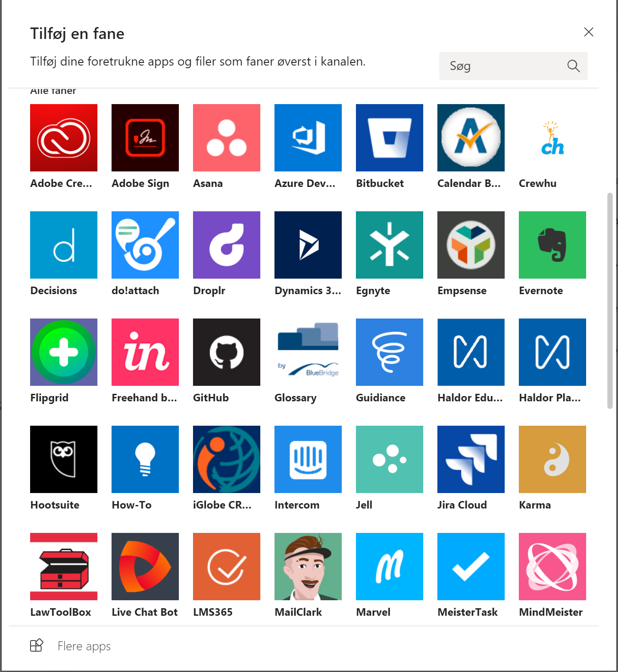Select the Crewhu app icon
Image resolution: width=618 pixels, height=672 pixels.
pos(552,138)
